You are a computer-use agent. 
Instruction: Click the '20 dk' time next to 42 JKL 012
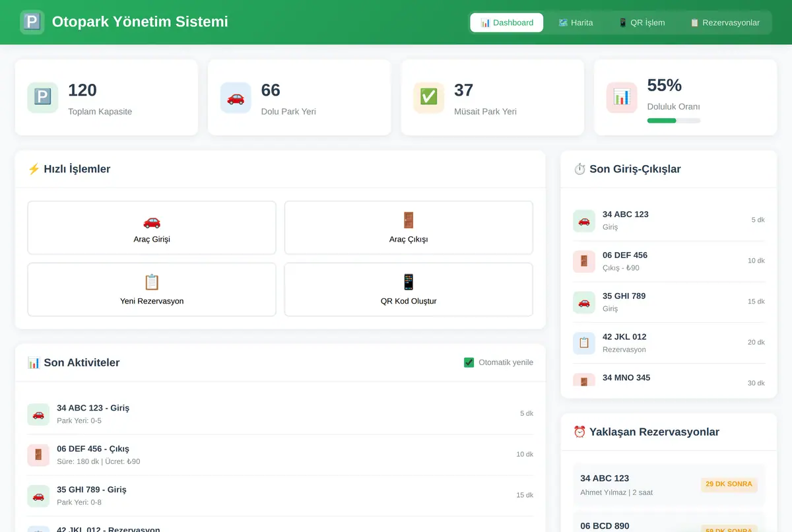[756, 343]
